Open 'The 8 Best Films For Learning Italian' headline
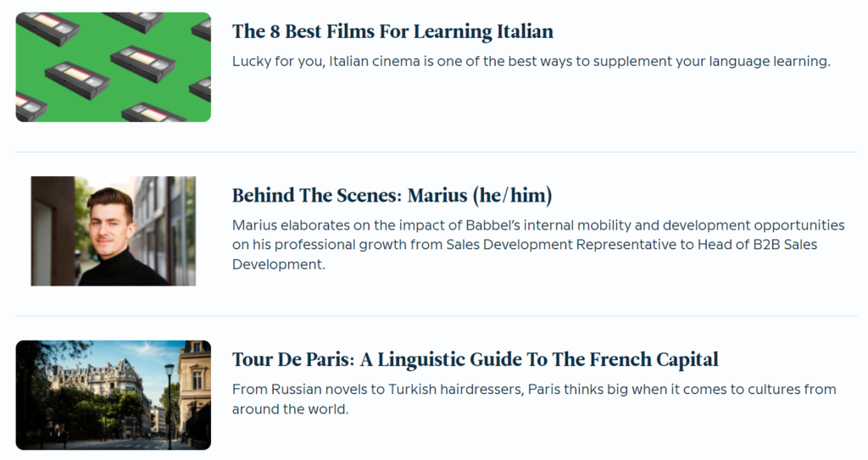The height and width of the screenshot is (460, 868). click(392, 32)
